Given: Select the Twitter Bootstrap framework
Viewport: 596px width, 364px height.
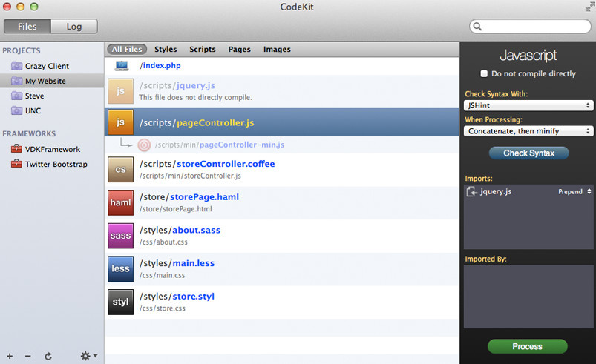Looking at the screenshot, I should point(56,165).
